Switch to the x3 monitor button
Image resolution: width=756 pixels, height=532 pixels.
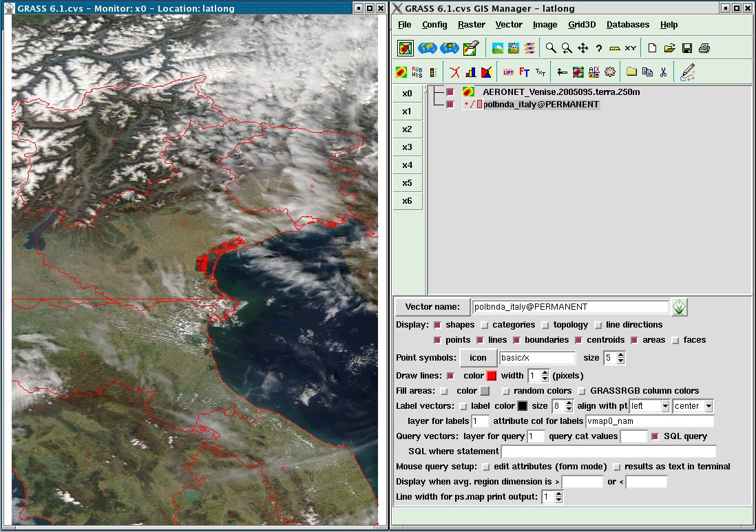[407, 147]
